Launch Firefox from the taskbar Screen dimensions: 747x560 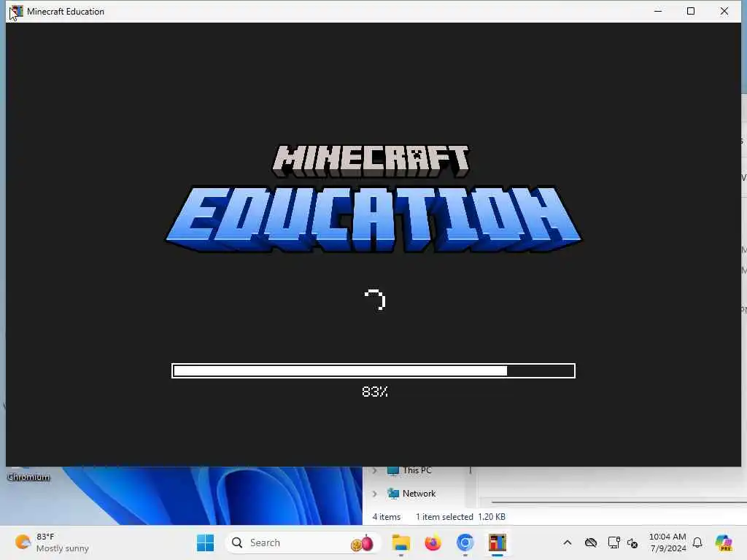coord(433,542)
